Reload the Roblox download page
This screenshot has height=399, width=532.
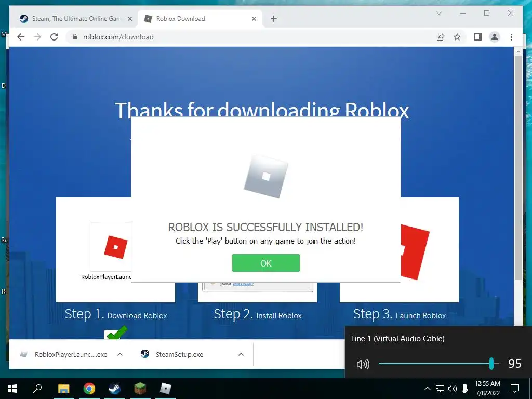tap(54, 37)
